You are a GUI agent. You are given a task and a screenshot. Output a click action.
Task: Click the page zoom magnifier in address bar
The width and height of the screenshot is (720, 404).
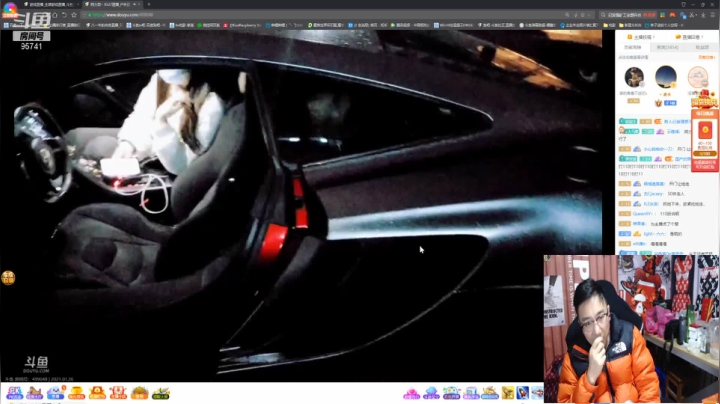click(567, 15)
